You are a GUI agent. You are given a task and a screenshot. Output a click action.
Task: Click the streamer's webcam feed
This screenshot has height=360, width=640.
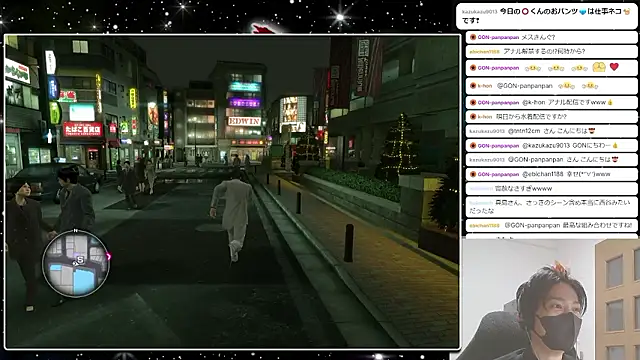coord(551,299)
